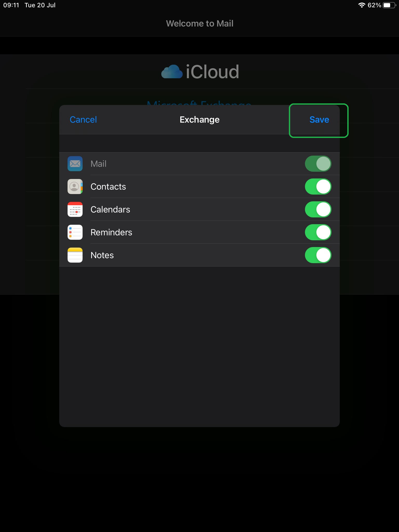Tap the Welcome to Mail heading
The image size is (399, 532).
click(x=199, y=23)
